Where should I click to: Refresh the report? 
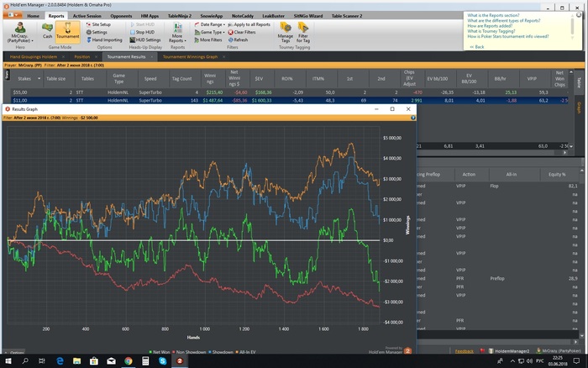point(238,39)
